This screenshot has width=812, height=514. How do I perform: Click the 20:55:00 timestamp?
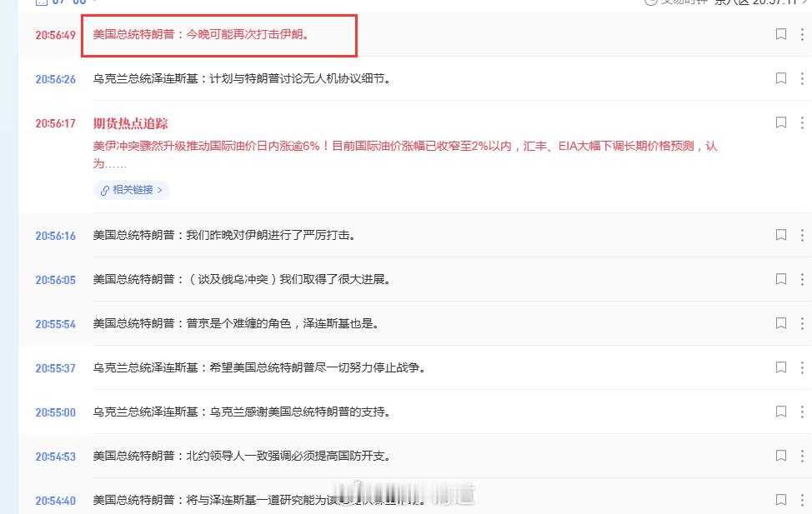[55, 412]
